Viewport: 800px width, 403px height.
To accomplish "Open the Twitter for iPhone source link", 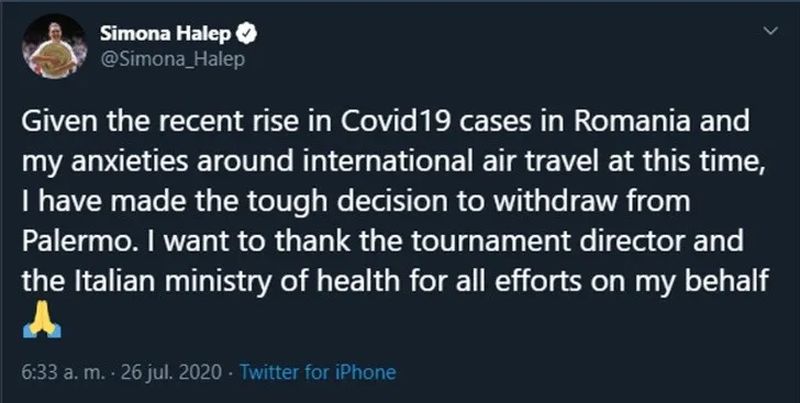I will [318, 373].
